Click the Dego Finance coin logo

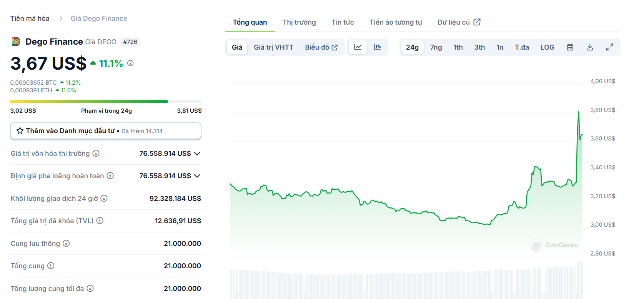(x=16, y=42)
